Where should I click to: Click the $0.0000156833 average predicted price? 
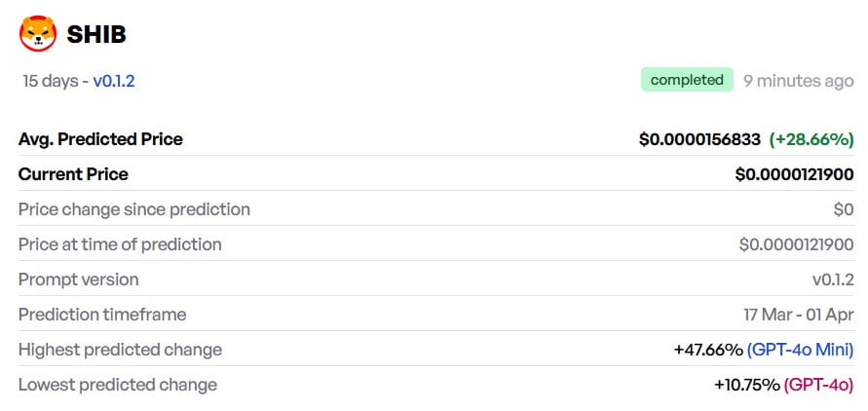[x=699, y=139]
